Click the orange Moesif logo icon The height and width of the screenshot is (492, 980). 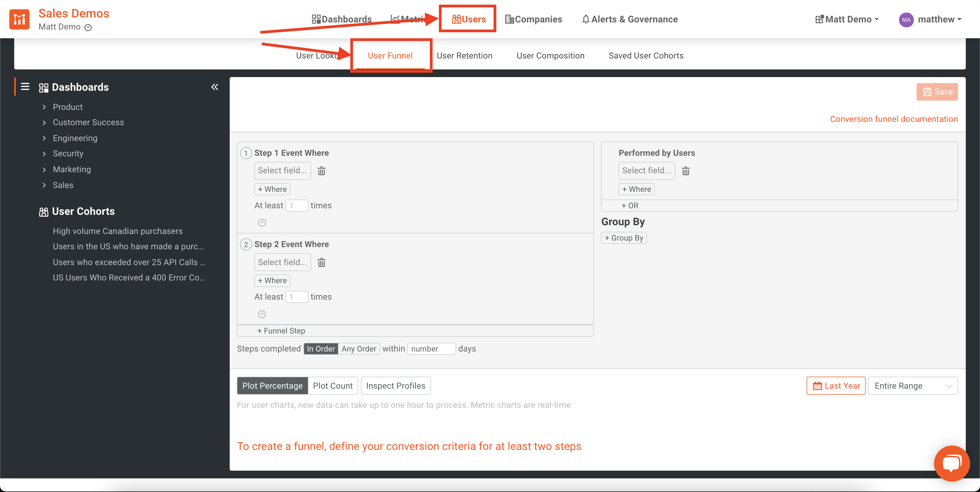(19, 19)
